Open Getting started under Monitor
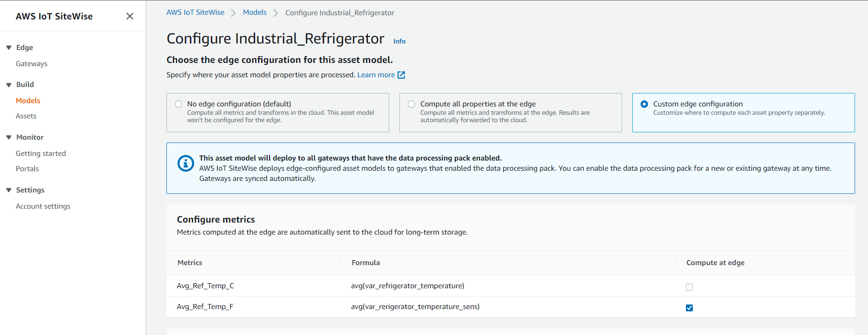This screenshot has width=868, height=335. tap(41, 154)
